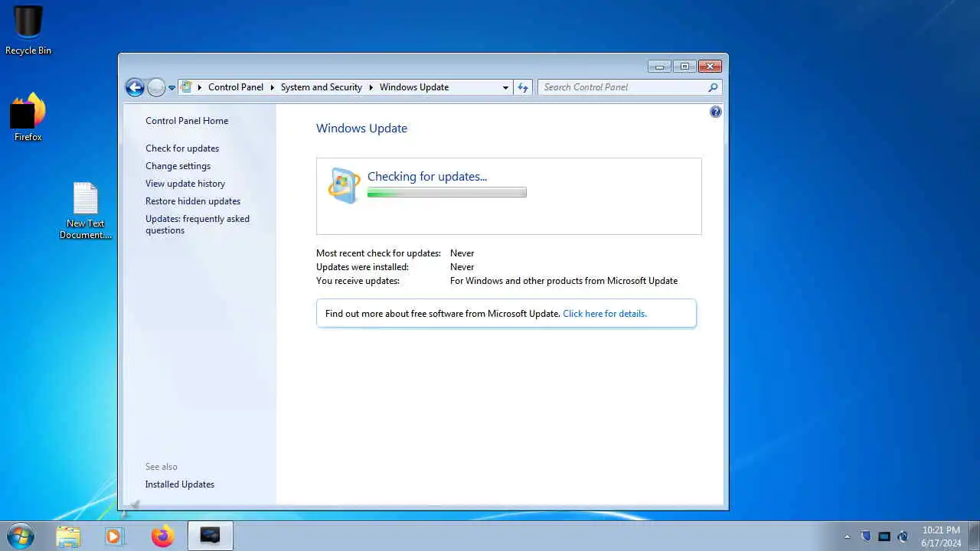The height and width of the screenshot is (551, 980).
Task: Click the network monitor tray icon
Action: point(884,536)
